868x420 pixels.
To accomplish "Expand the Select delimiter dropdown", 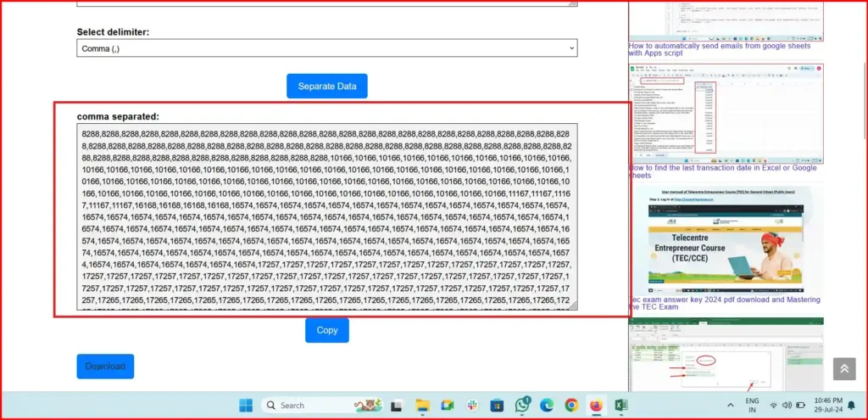I will (x=326, y=48).
